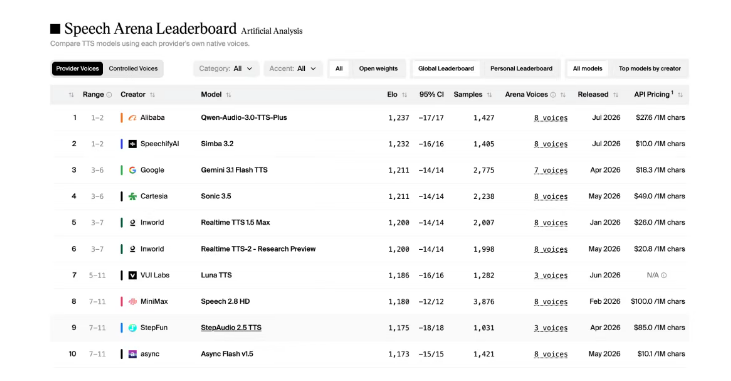Open the StepAudio 2.5 TTS model link
Screen dimensions: 731x381
tap(231, 328)
